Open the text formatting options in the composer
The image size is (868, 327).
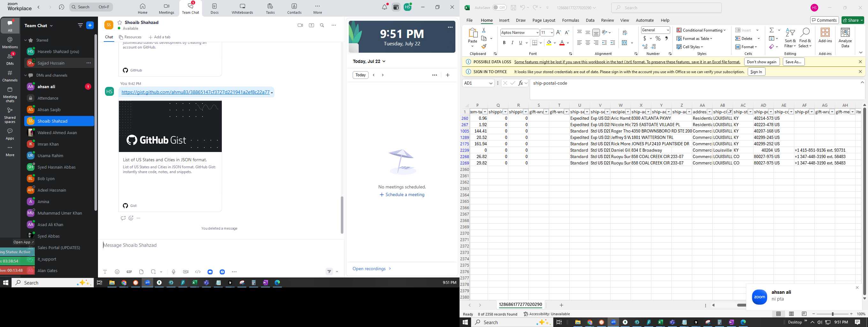(x=105, y=272)
